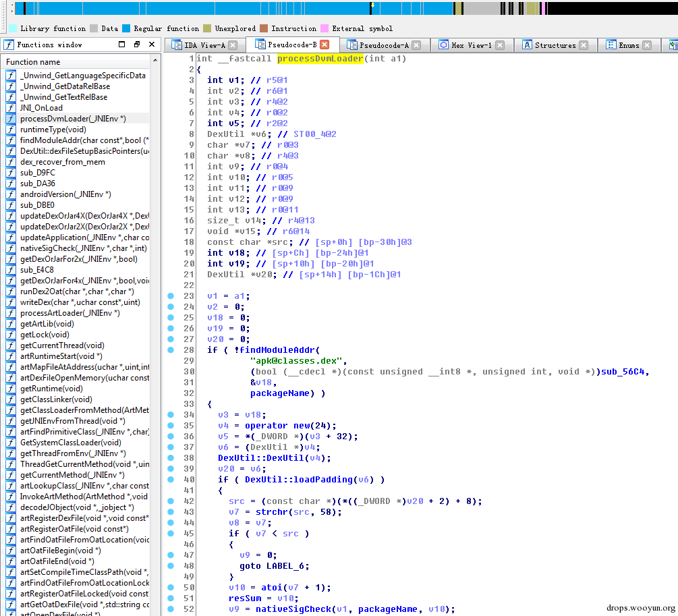Viewport: 678px width, 616px height.
Task: Click findModuleAddr call on line 28
Action: point(279,350)
